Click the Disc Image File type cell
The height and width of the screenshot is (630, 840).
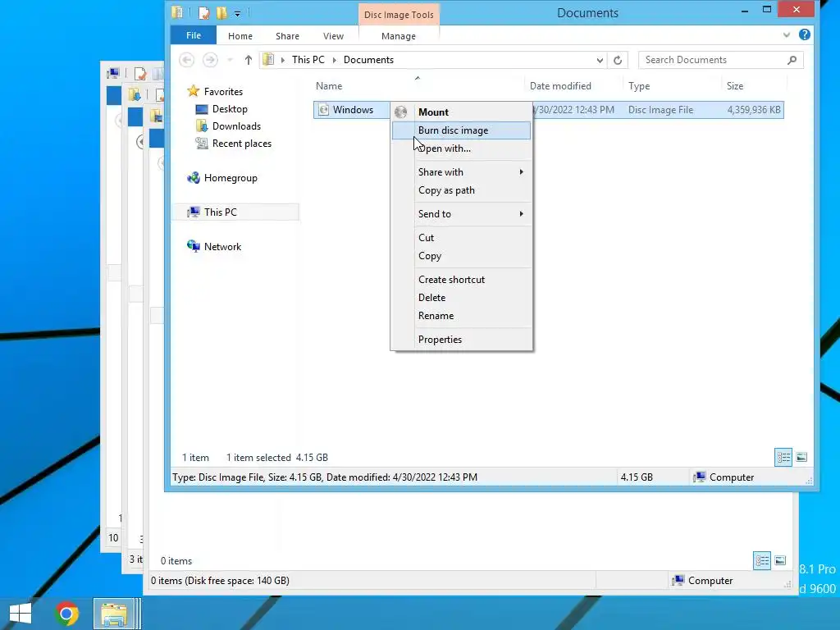660,110
